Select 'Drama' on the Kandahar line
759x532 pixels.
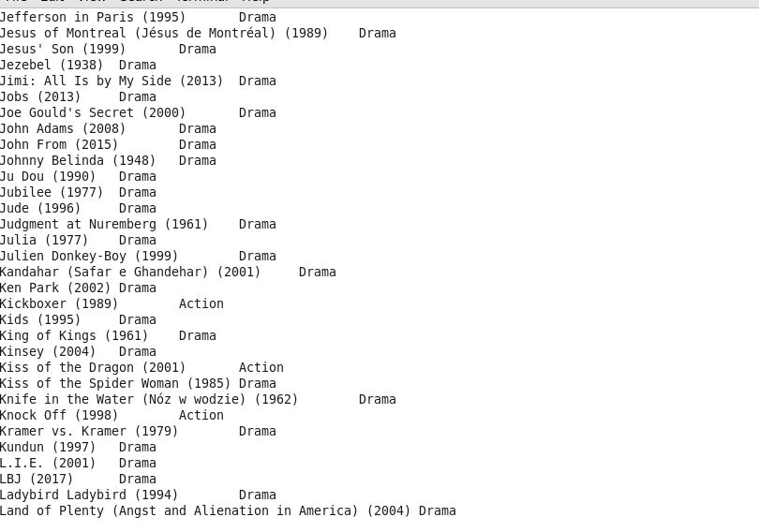click(318, 273)
